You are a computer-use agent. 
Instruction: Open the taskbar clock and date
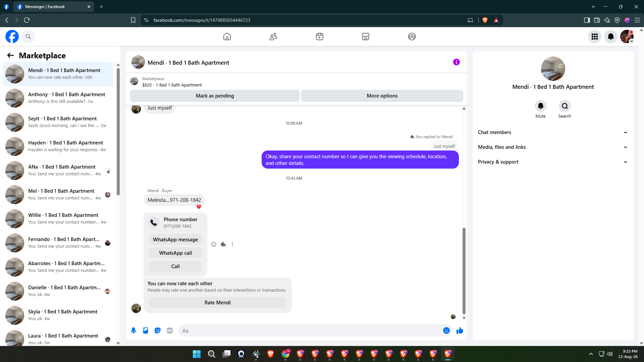pos(628,354)
